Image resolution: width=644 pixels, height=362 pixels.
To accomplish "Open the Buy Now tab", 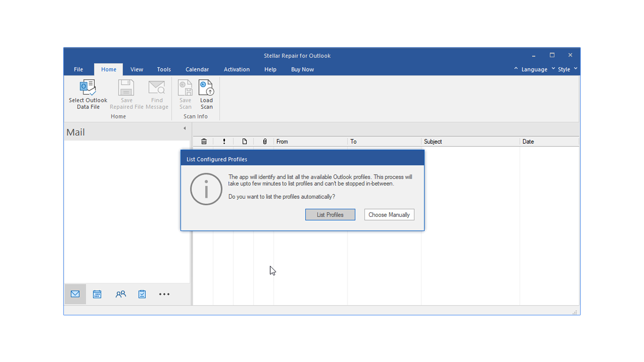I will coord(302,69).
